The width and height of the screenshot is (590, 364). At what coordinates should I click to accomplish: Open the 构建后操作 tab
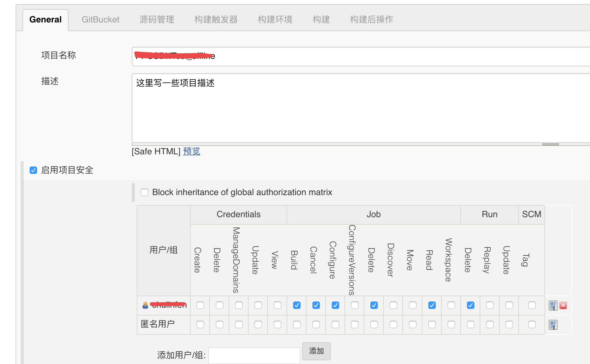tap(371, 20)
